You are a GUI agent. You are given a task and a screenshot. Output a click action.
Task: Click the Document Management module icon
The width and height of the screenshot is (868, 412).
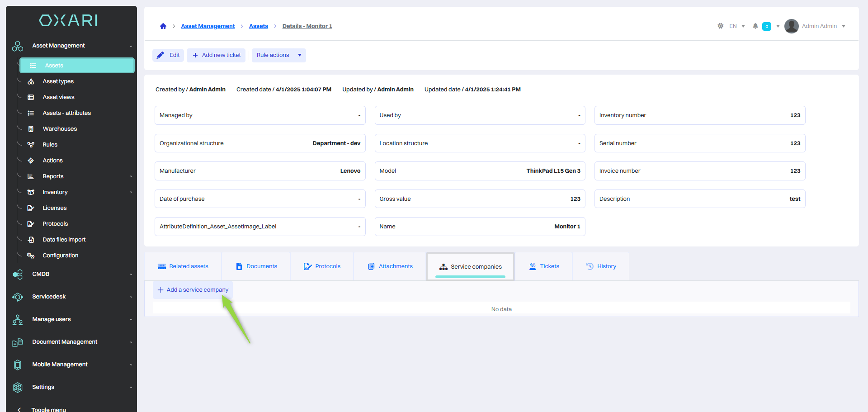[x=18, y=342]
